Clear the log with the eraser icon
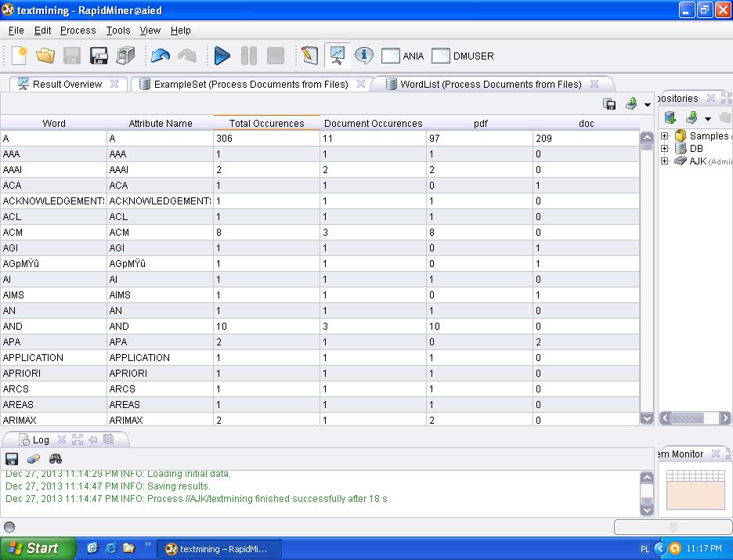 pos(34,458)
